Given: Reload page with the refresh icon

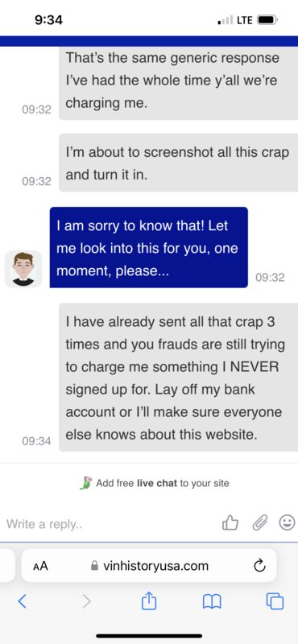Looking at the screenshot, I should click(259, 567).
